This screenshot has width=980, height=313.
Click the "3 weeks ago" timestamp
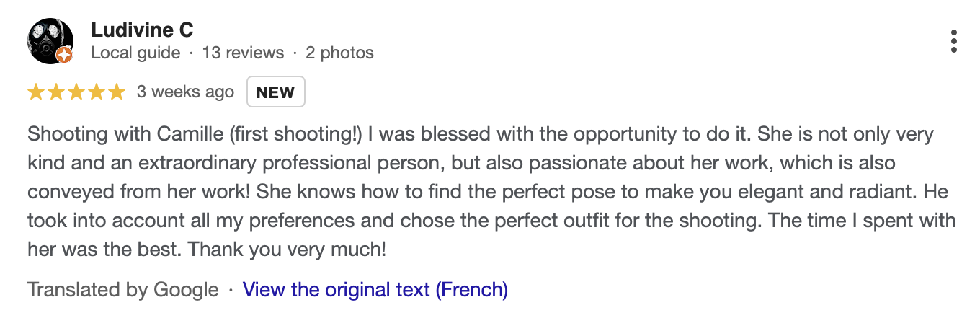tap(185, 92)
